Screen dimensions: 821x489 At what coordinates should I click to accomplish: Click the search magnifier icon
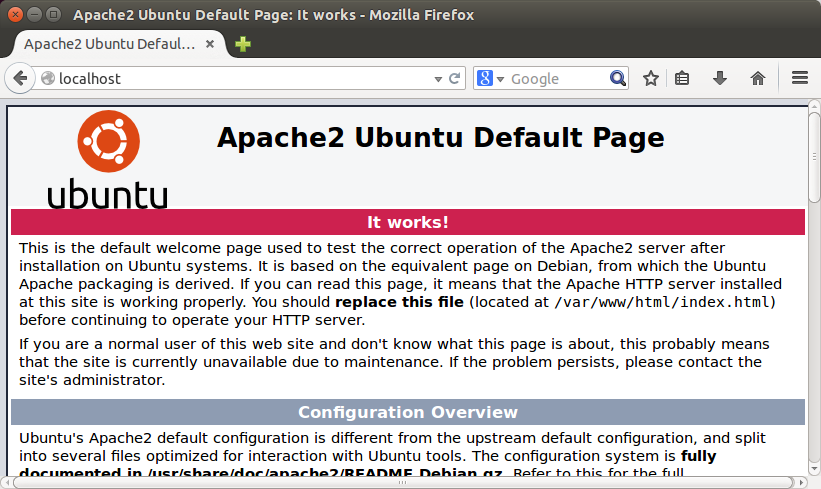(618, 79)
